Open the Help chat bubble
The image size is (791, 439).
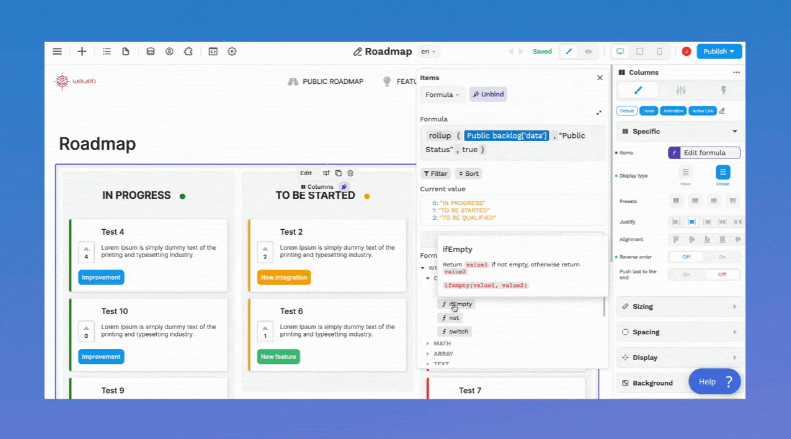tap(714, 381)
